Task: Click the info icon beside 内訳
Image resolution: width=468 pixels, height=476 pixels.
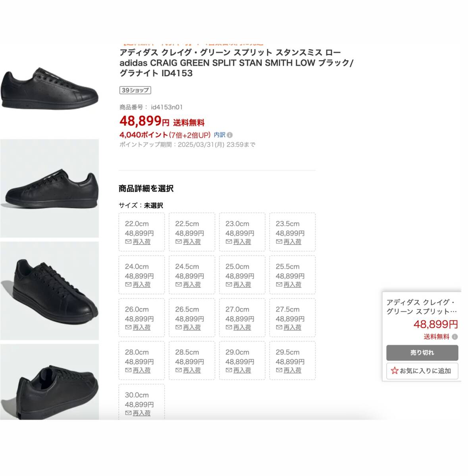Action: point(230,135)
